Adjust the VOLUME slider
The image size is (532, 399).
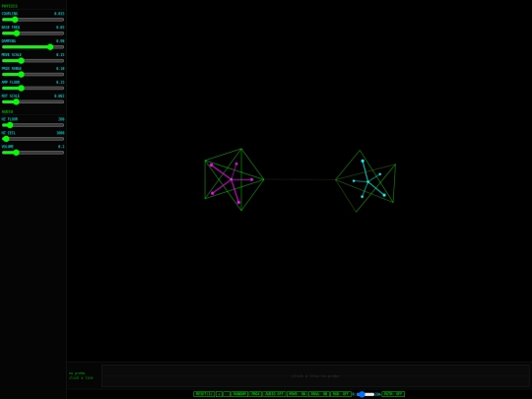(33, 153)
